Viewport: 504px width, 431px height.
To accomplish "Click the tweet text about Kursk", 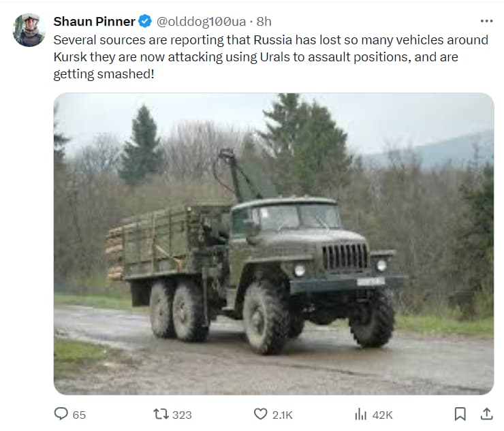I will (271, 57).
